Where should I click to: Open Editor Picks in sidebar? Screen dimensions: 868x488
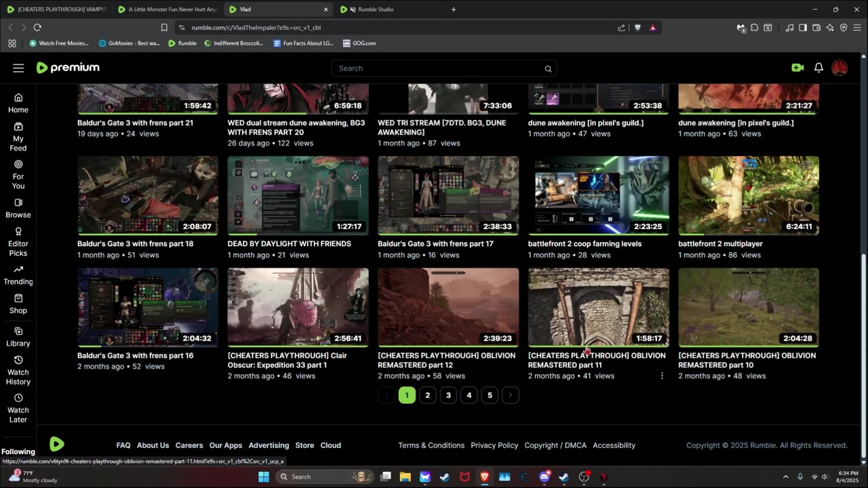pos(18,242)
